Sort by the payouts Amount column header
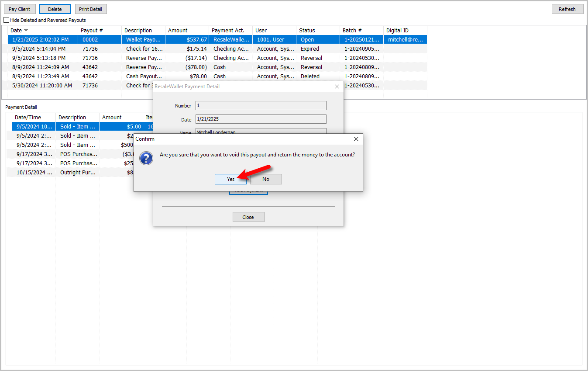The width and height of the screenshot is (588, 371). (187, 31)
